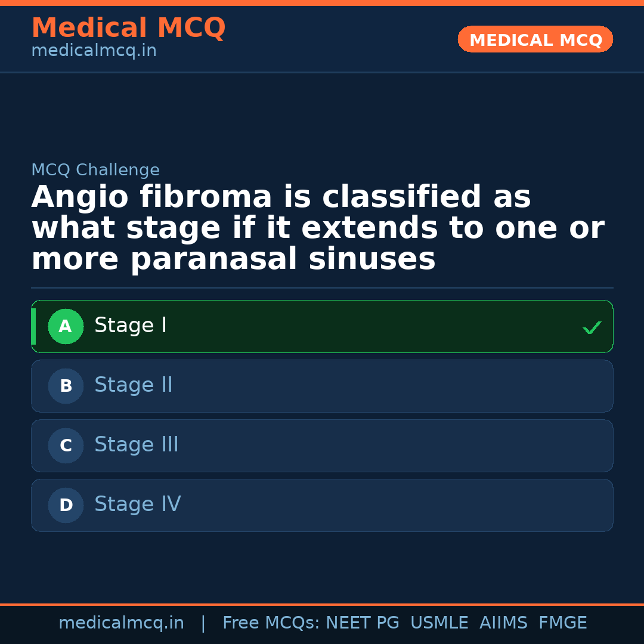Open medicalmcq.in link below header title

94,51
